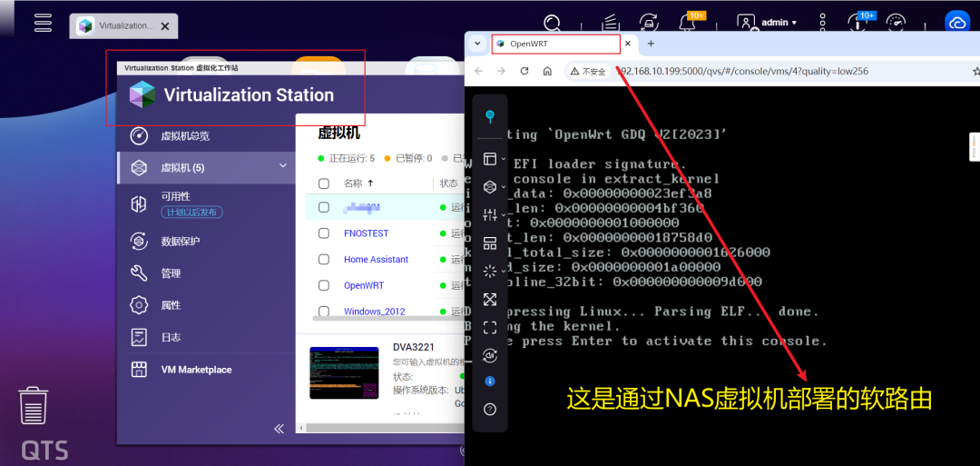
Task: Tick the select-all checkbox in 名称 header
Action: pyautogui.click(x=324, y=183)
